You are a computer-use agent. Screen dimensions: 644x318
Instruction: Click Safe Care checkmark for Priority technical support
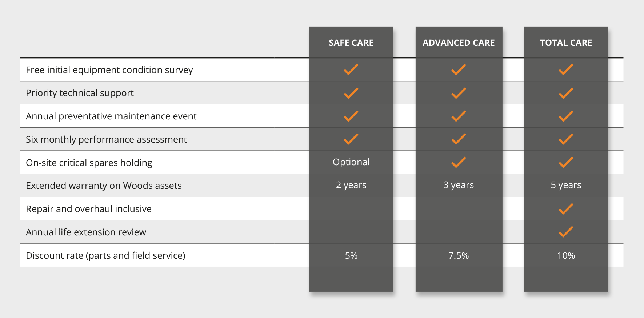point(351,93)
